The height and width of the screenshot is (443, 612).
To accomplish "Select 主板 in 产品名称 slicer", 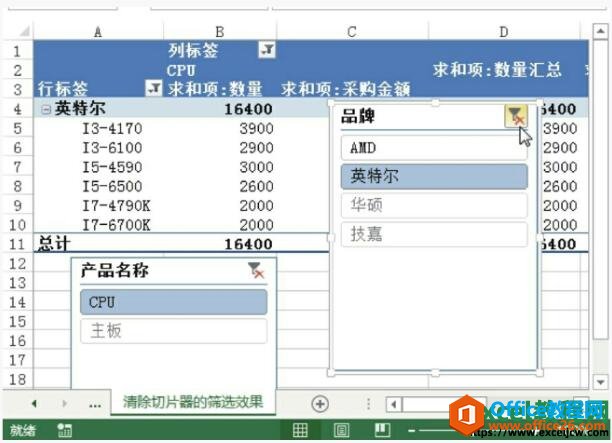I will [x=174, y=331].
